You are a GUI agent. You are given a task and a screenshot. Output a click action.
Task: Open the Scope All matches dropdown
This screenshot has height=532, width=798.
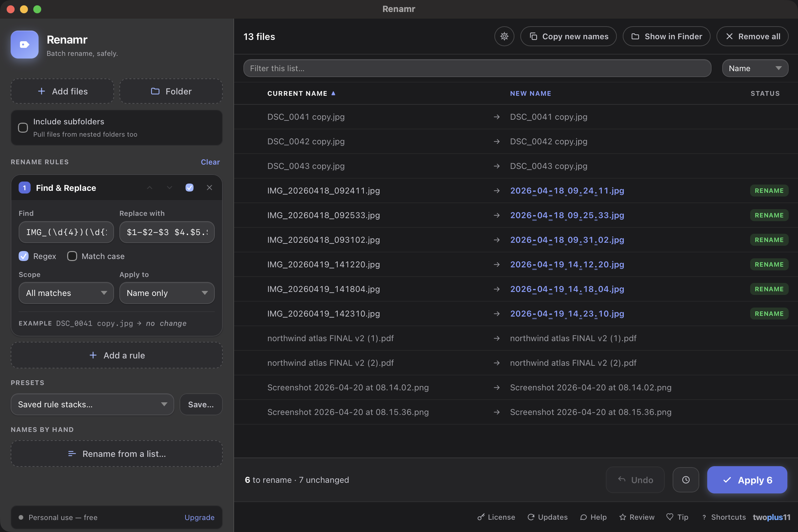point(66,293)
